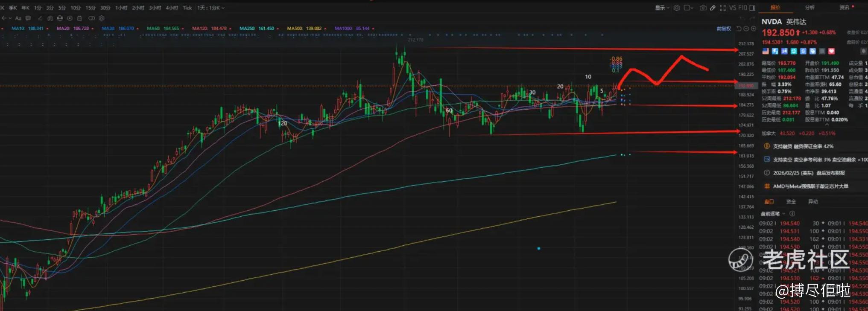This screenshot has height=311, width=868.
Task: Click the 支持卖空 short selling info row
Action: [x=820, y=160]
